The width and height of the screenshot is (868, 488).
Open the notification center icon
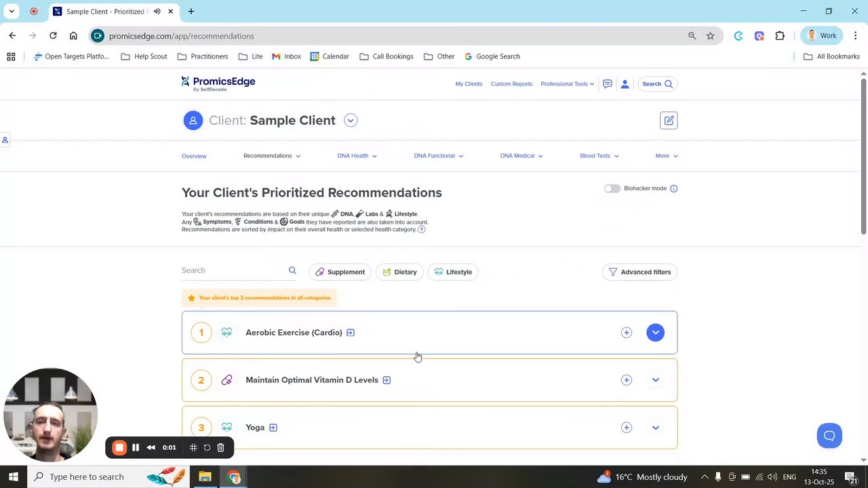pyautogui.click(x=850, y=477)
